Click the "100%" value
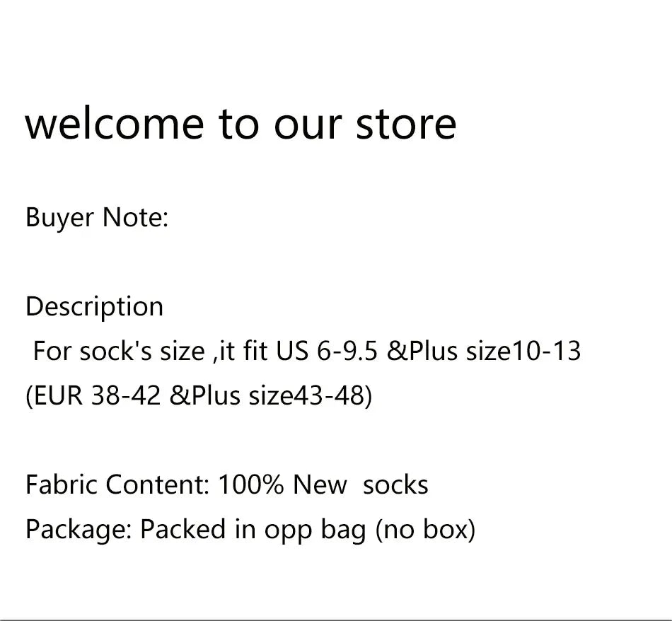This screenshot has height=621, width=672. [x=251, y=485]
